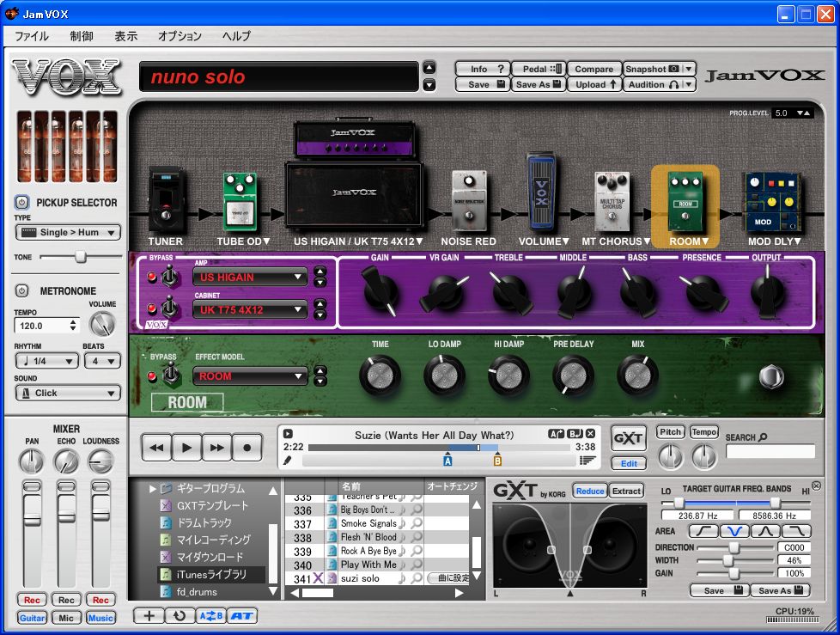Viewport: 840px width, 635px height.
Task: Enable GXT Reduce mode
Action: 590,491
